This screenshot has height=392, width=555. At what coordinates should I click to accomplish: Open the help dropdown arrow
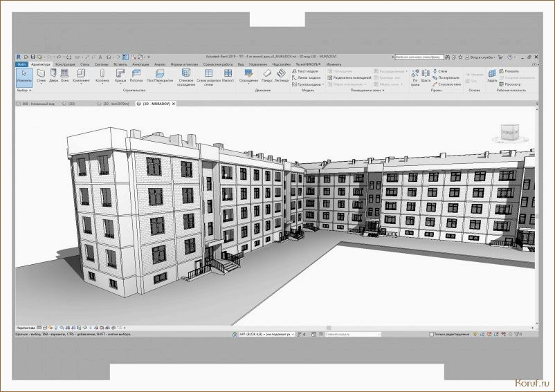[515, 57]
